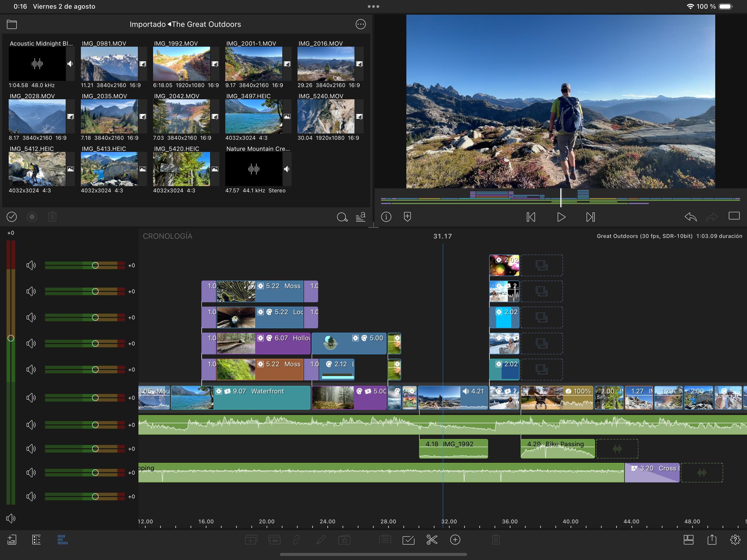The width and height of the screenshot is (747, 560).
Task: Open the folder browser icon
Action: [x=12, y=24]
